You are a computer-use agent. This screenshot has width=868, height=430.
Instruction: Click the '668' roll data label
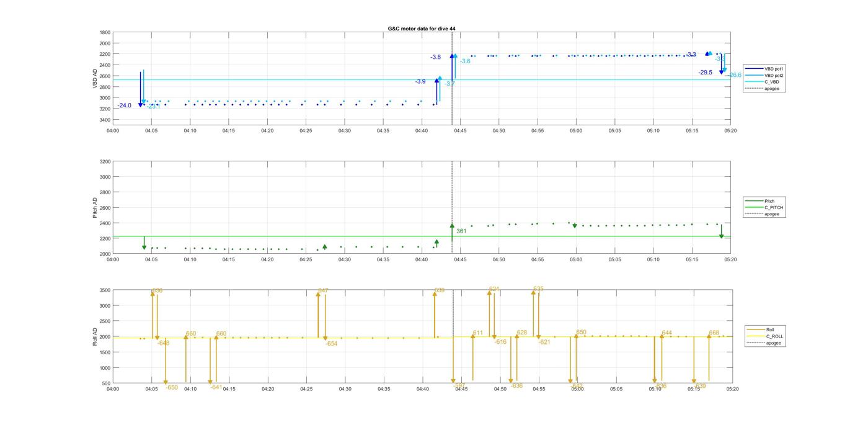[x=714, y=333]
